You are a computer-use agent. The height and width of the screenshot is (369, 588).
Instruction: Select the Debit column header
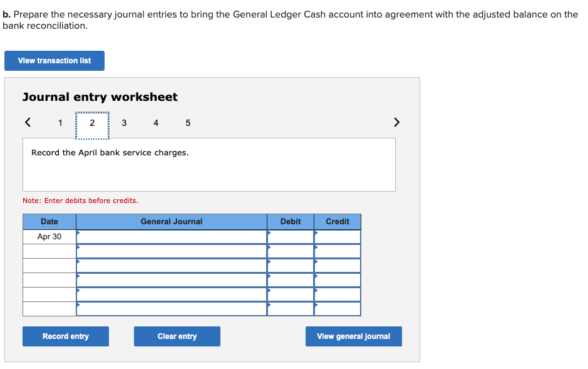[291, 222]
